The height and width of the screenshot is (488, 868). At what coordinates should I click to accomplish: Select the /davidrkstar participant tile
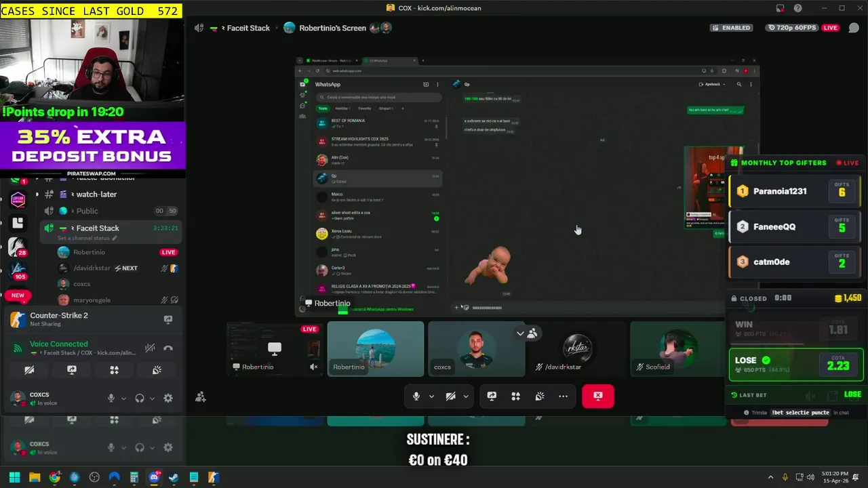pyautogui.click(x=577, y=349)
